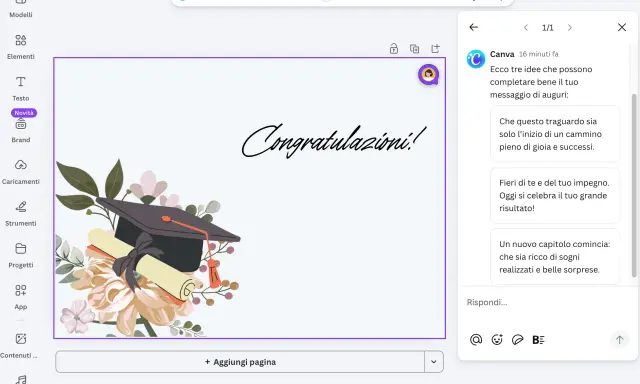Viewport: 640px width, 384px height.
Task: Duplicate the page with the copy icon
Action: pyautogui.click(x=414, y=49)
